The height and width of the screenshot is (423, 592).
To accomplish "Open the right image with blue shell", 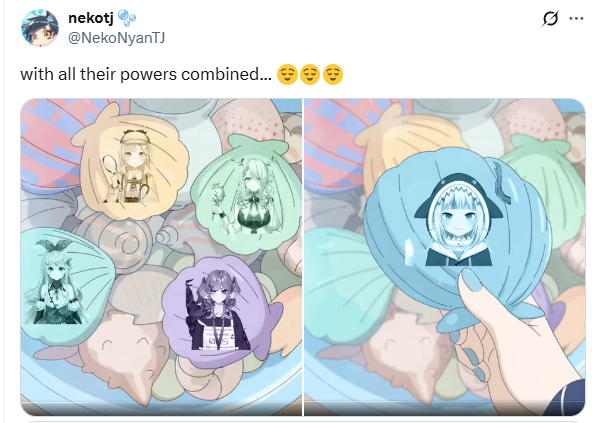I will pos(444,257).
